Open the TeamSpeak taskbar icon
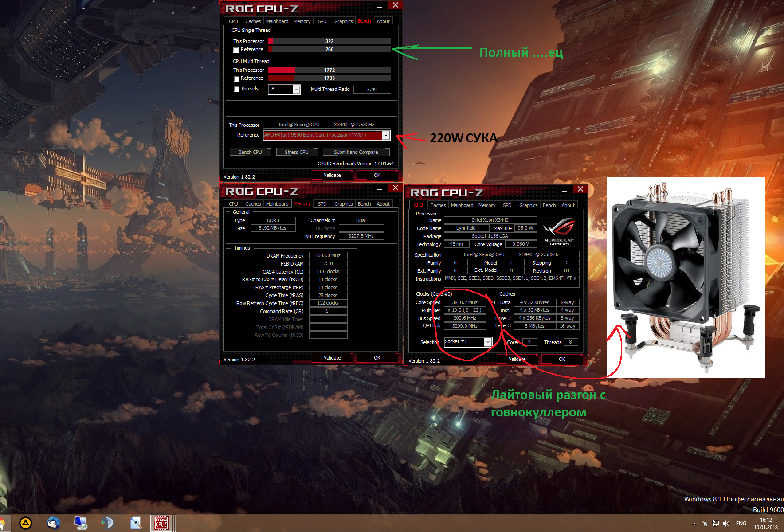 pyautogui.click(x=107, y=523)
